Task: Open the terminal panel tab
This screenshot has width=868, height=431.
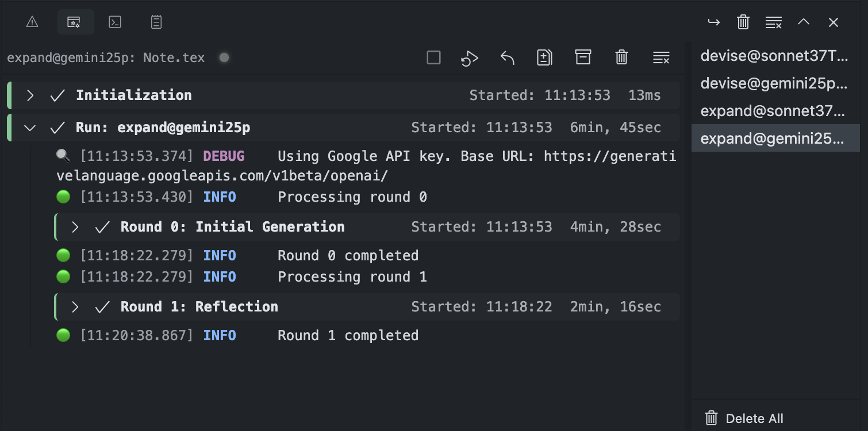Action: click(115, 22)
